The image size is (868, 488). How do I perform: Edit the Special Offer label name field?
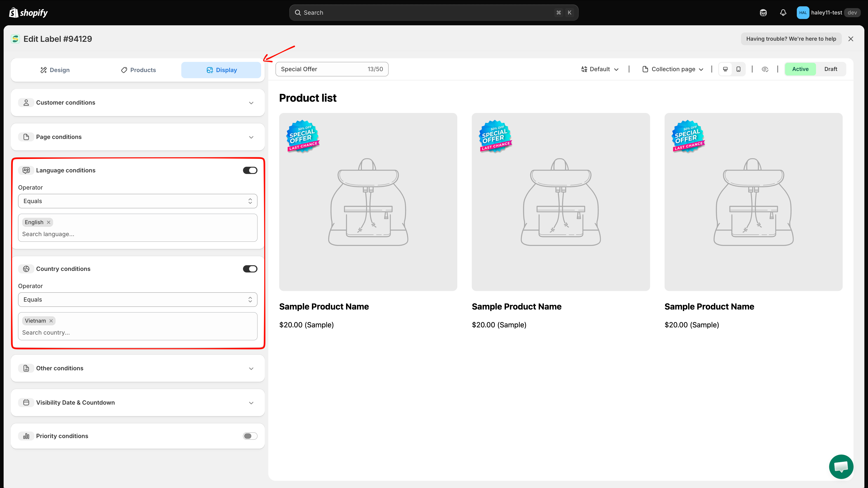tap(332, 69)
